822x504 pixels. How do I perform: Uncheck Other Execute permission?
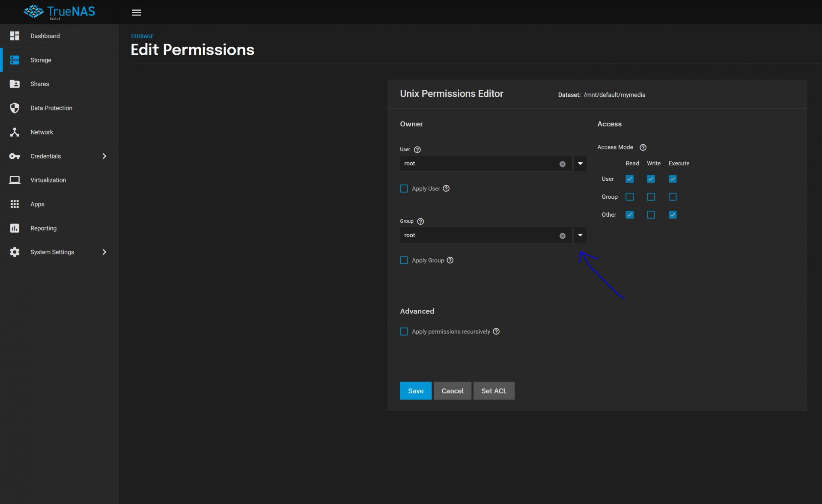[x=672, y=215]
